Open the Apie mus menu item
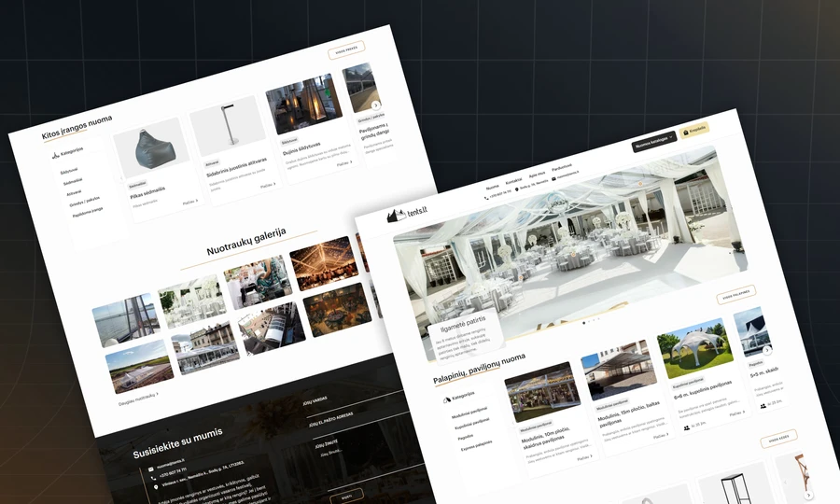This screenshot has height=504, width=840. coord(537,175)
